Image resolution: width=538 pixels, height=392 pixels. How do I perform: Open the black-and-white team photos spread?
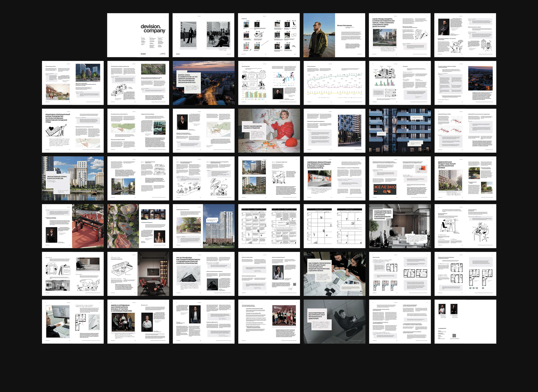[203, 35]
